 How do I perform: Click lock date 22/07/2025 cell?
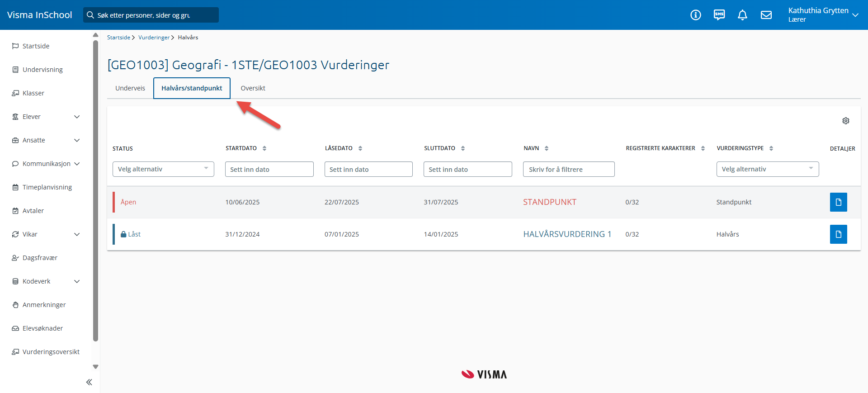[342, 202]
